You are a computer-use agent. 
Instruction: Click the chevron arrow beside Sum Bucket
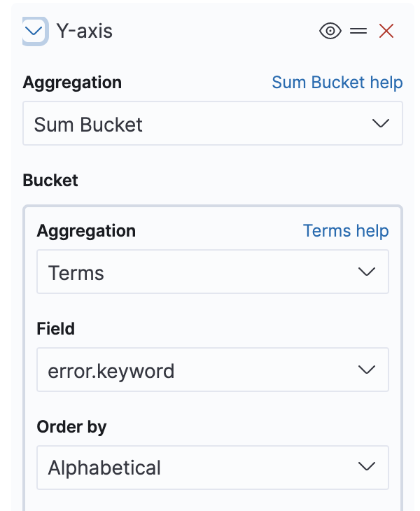[381, 123]
